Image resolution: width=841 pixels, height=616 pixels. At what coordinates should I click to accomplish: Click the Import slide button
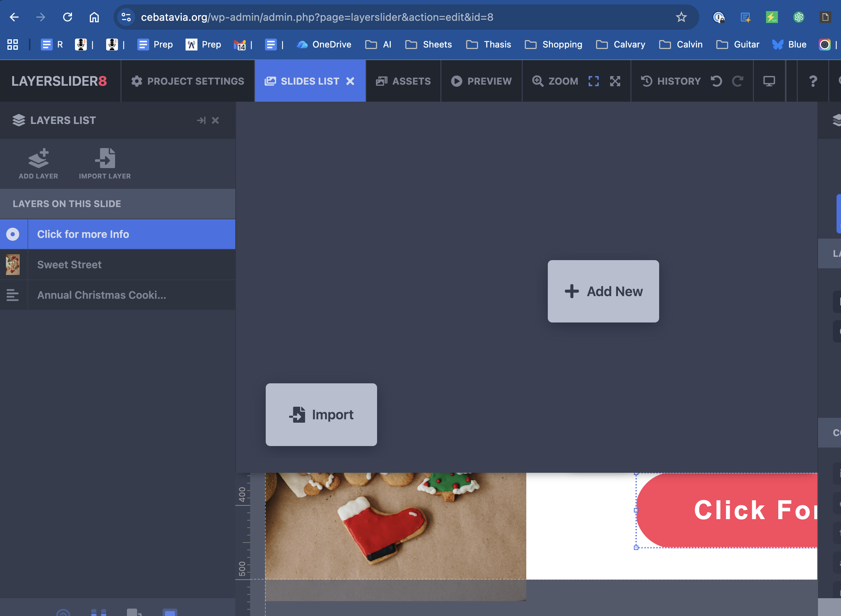(x=321, y=415)
